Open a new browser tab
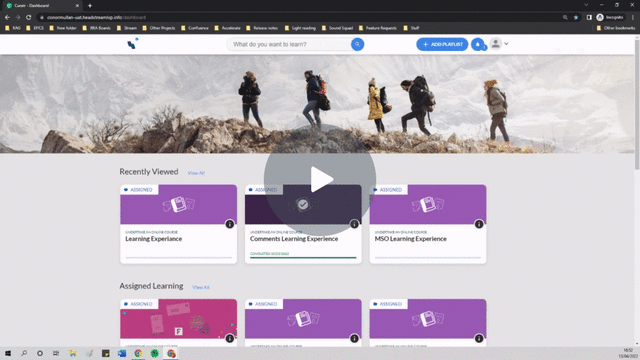The width and height of the screenshot is (640, 360). (90, 6)
